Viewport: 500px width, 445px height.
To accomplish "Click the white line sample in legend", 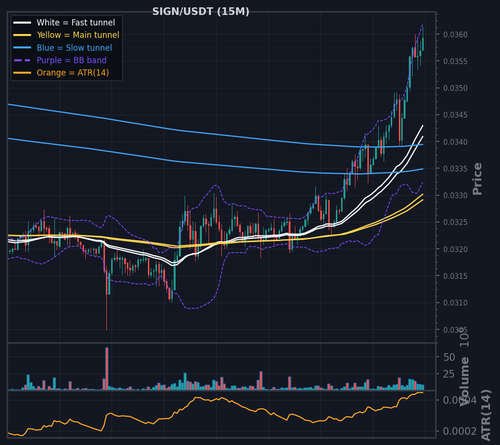I will pos(22,23).
